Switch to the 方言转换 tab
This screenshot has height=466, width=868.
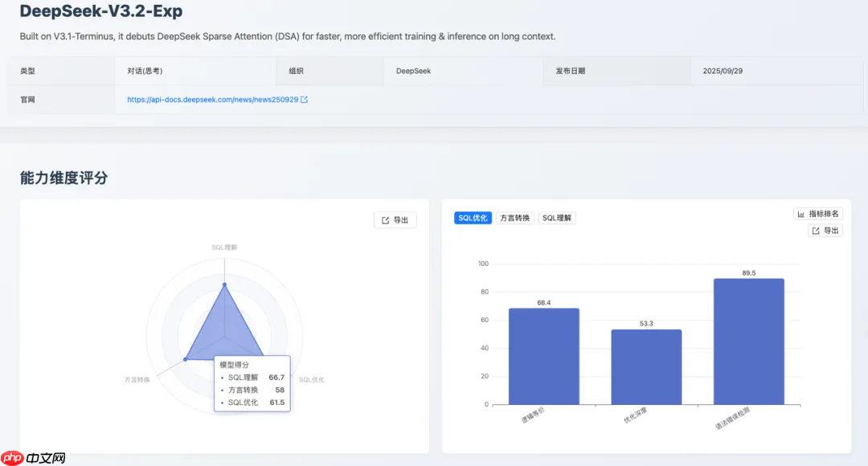pyautogui.click(x=514, y=217)
